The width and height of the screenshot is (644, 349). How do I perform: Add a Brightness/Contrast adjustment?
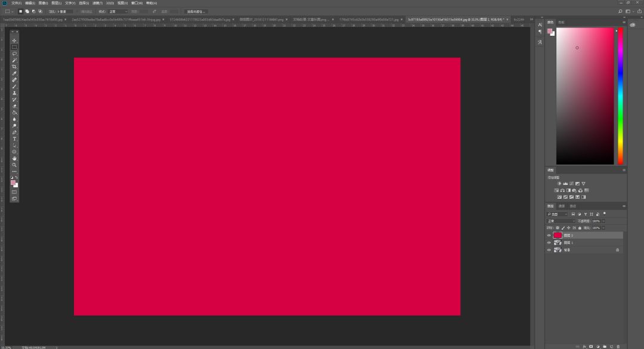tap(559, 184)
